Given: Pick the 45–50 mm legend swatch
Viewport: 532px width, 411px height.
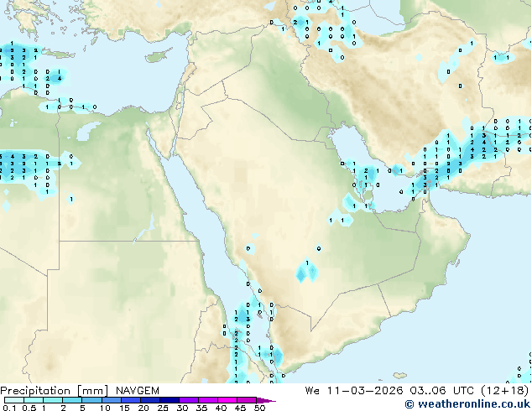Looking at the screenshot, I should [247, 400].
